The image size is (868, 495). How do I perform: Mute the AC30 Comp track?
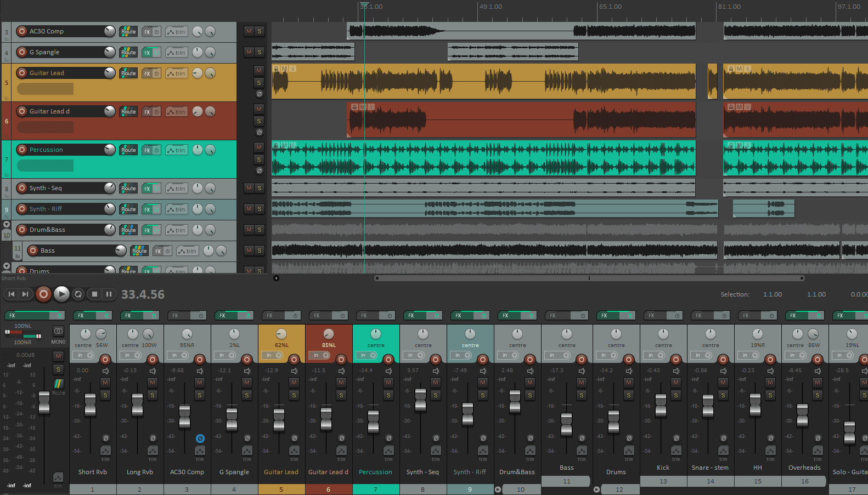[x=249, y=31]
